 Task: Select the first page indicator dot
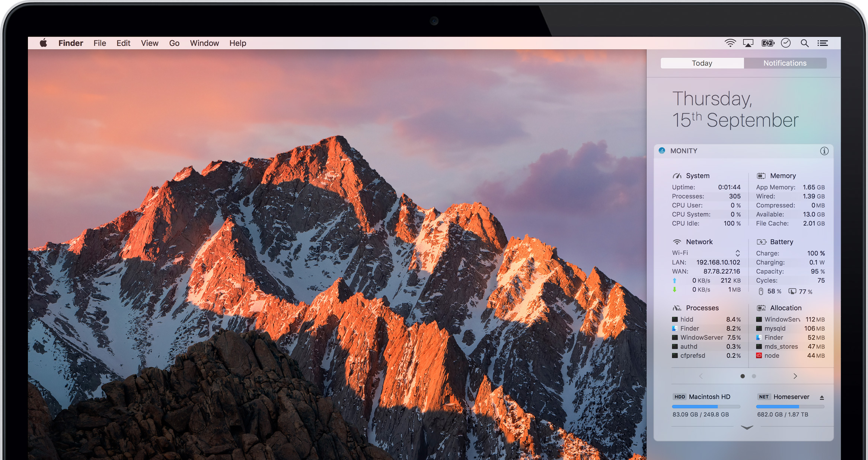[x=743, y=376]
